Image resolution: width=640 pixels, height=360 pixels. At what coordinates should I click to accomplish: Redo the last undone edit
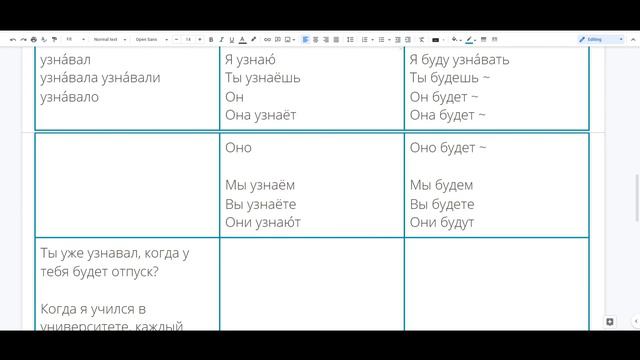[23, 40]
